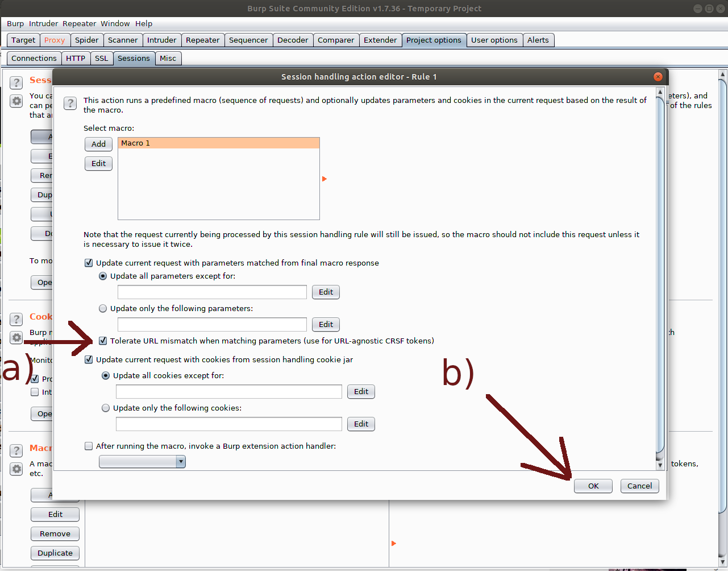Open help for the session handling action editor
This screenshot has height=571, width=728.
[70, 103]
